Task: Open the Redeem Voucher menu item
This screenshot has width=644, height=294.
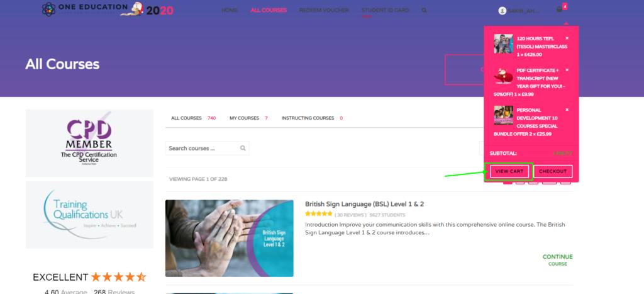Action: (324, 10)
